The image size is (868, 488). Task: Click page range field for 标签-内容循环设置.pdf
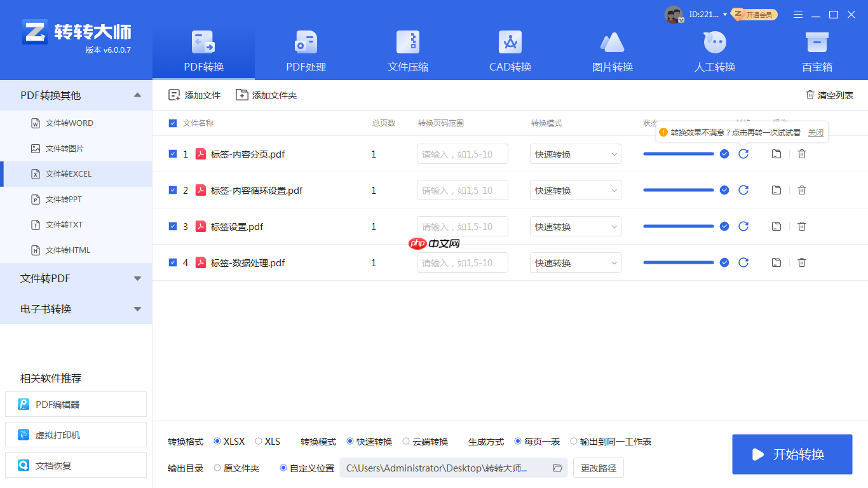tap(463, 190)
